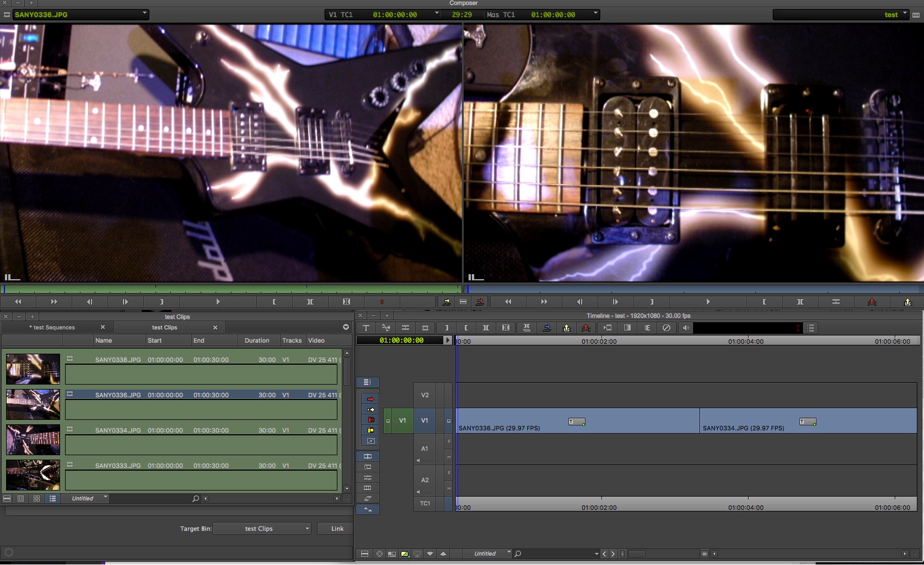Toggle the Transition Manipulation smart tool

pos(370,441)
